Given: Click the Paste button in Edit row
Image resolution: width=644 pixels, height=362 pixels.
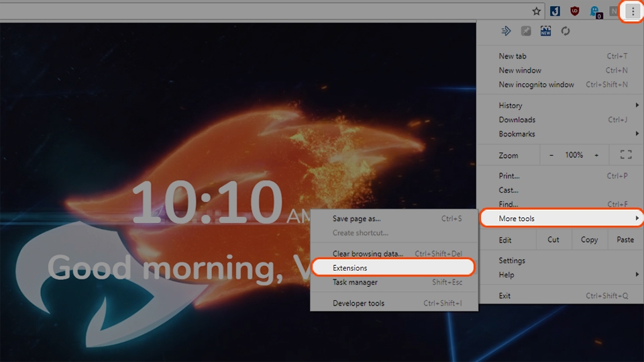Looking at the screenshot, I should 625,239.
